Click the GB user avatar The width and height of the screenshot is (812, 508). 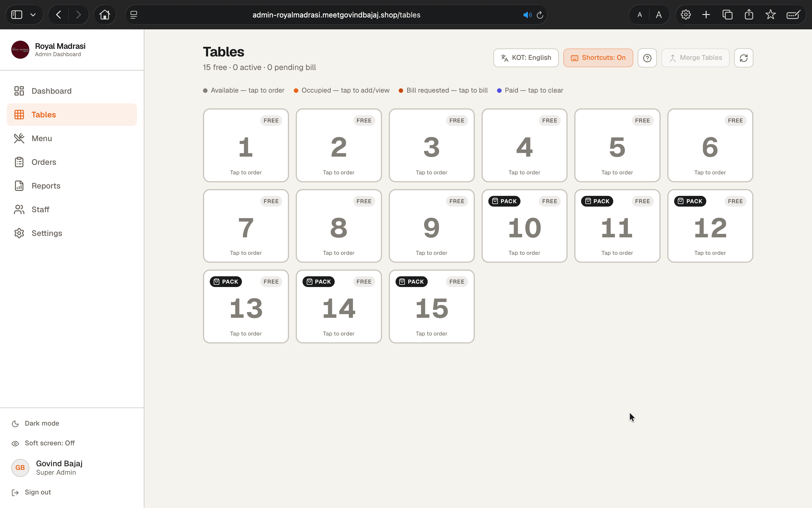tap(20, 468)
